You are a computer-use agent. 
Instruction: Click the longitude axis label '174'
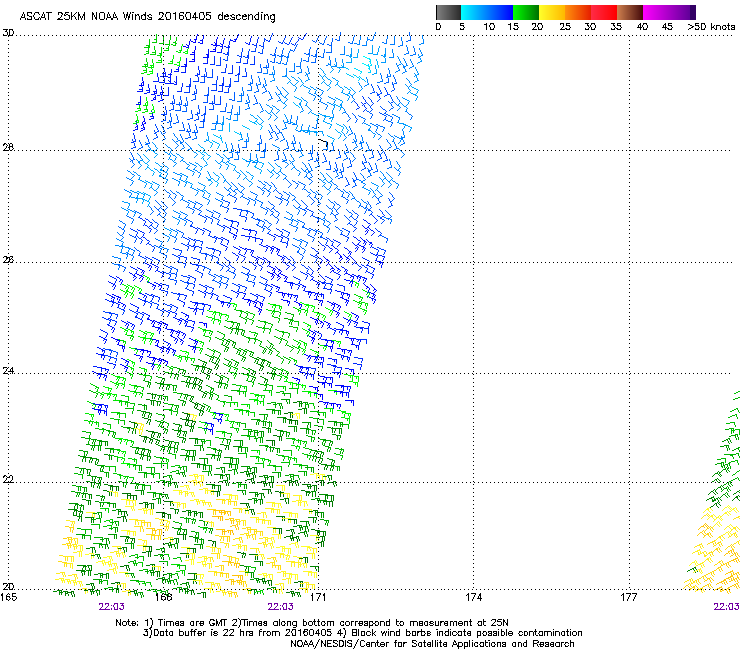(x=473, y=597)
